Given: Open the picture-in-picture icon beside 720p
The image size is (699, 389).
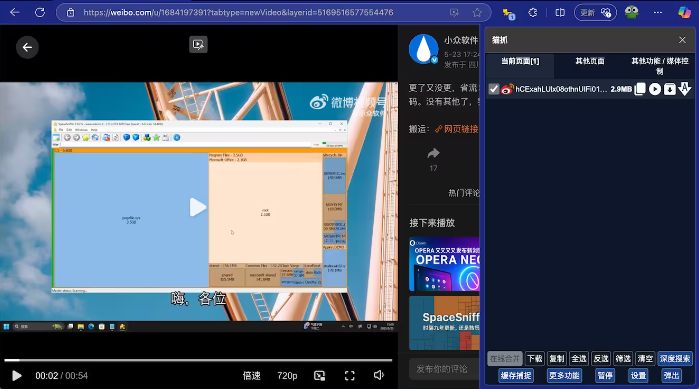Looking at the screenshot, I should [320, 376].
